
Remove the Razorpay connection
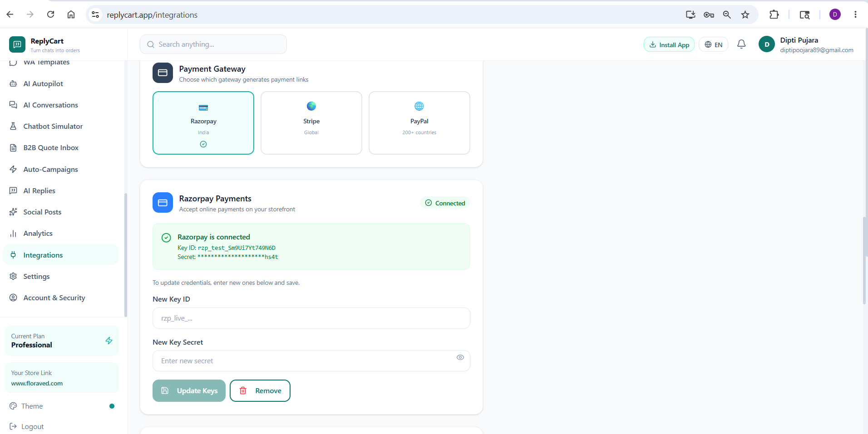[260, 390]
